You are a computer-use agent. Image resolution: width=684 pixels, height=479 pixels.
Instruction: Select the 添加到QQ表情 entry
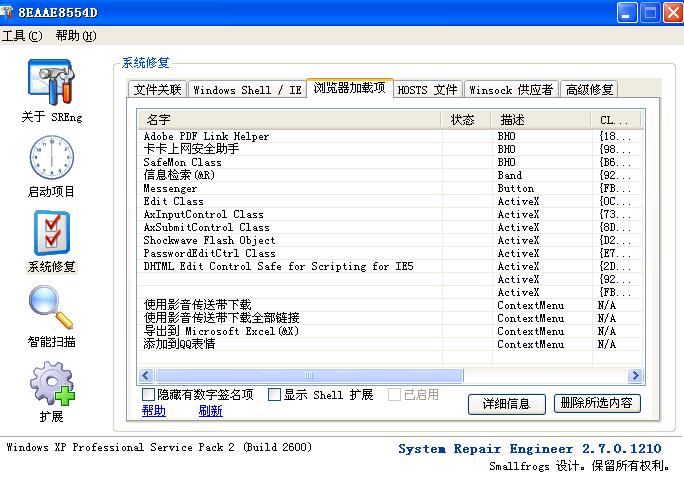[x=390, y=344]
